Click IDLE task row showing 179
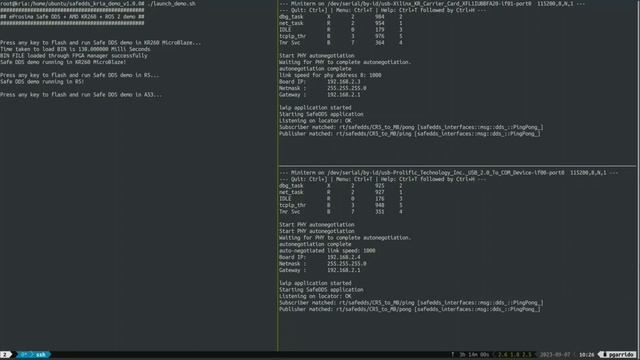The image size is (640, 360). pos(341,30)
